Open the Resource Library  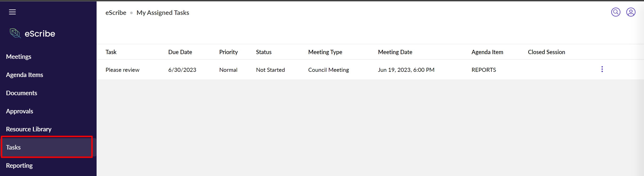[x=29, y=129]
